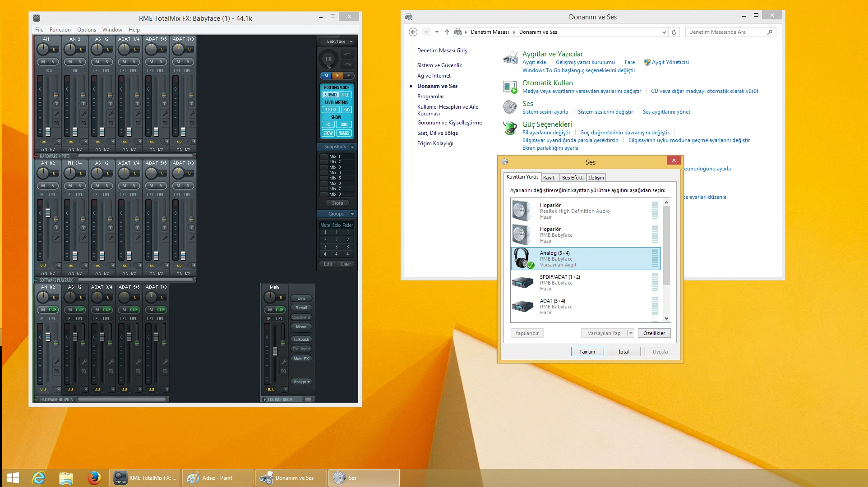This screenshot has width=868, height=487.
Task: Click the pan knob on Main channel
Action: pos(270,297)
